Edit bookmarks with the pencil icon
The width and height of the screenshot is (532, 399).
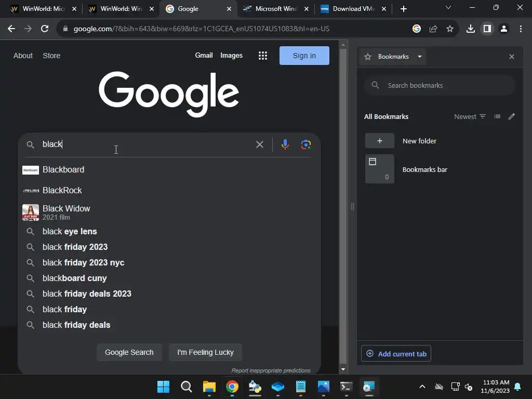[x=512, y=116]
